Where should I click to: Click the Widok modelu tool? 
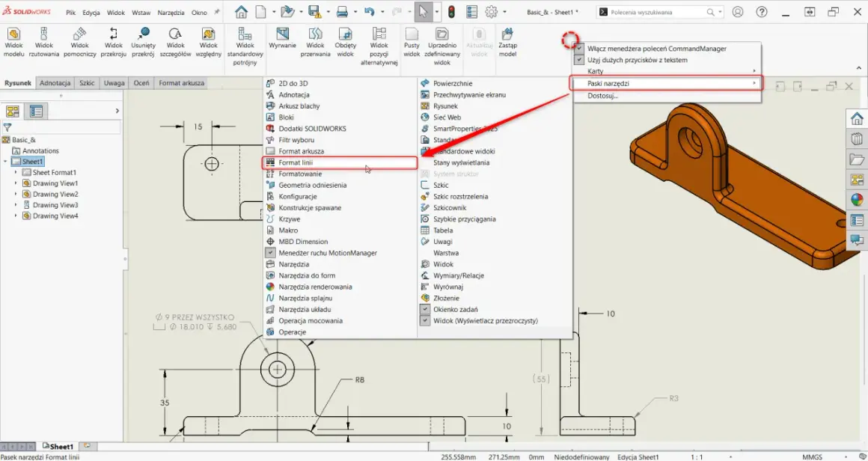13,42
